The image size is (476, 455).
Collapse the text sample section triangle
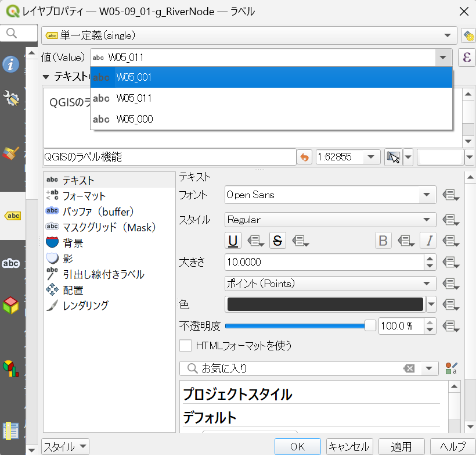coord(46,77)
